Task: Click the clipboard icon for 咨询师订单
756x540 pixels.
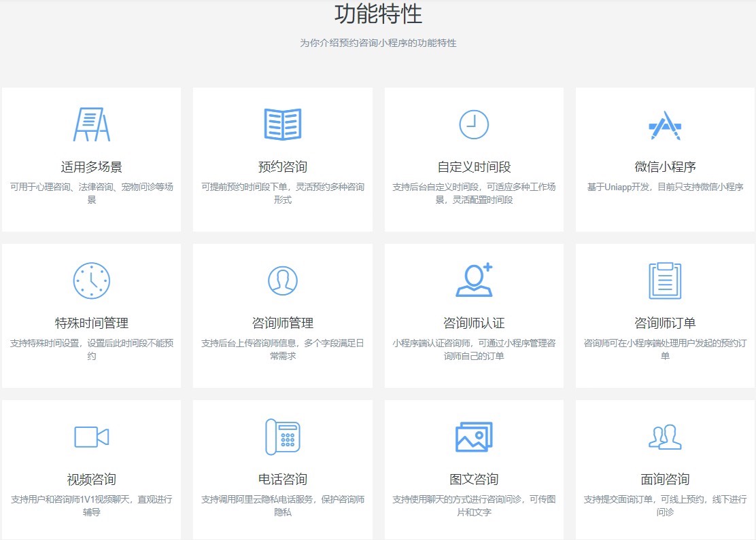Action: point(665,281)
